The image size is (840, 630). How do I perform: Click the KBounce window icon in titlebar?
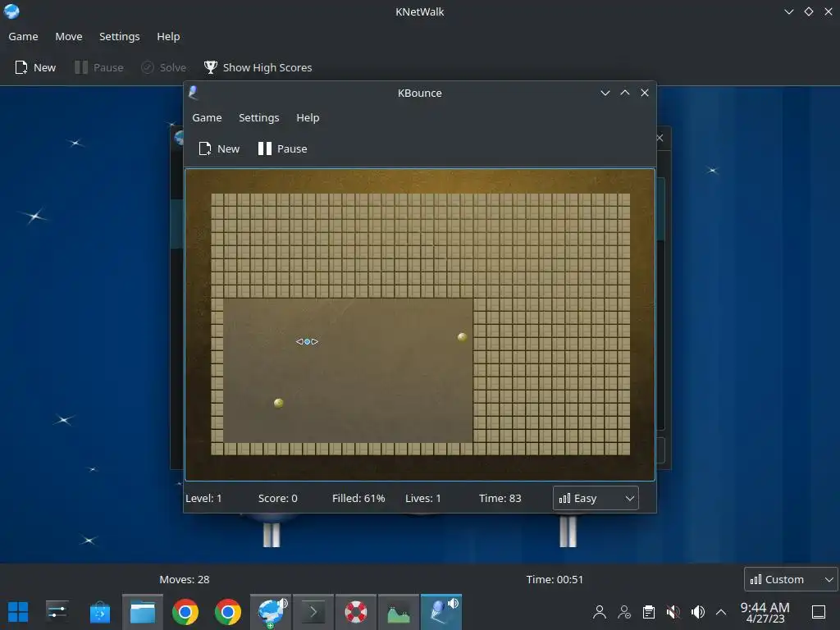194,93
